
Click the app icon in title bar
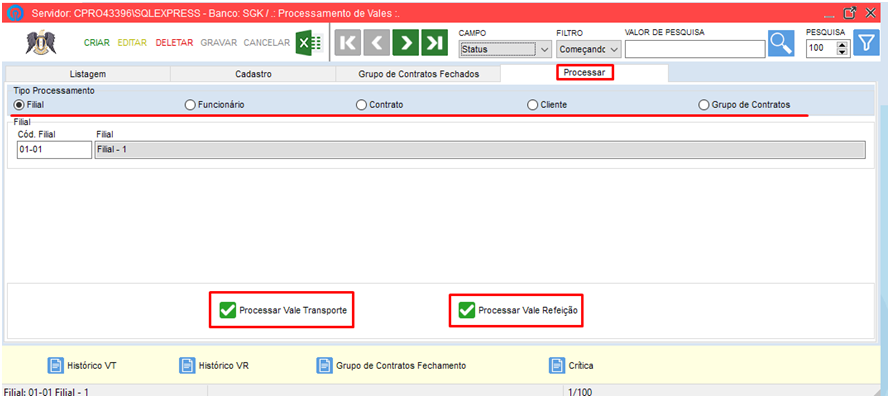[x=15, y=13]
